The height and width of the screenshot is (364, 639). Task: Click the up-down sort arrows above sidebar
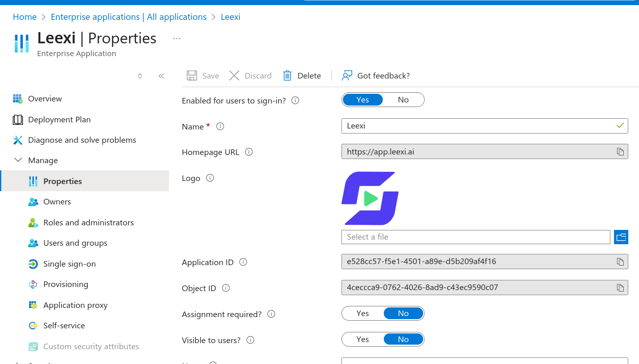[x=140, y=76]
